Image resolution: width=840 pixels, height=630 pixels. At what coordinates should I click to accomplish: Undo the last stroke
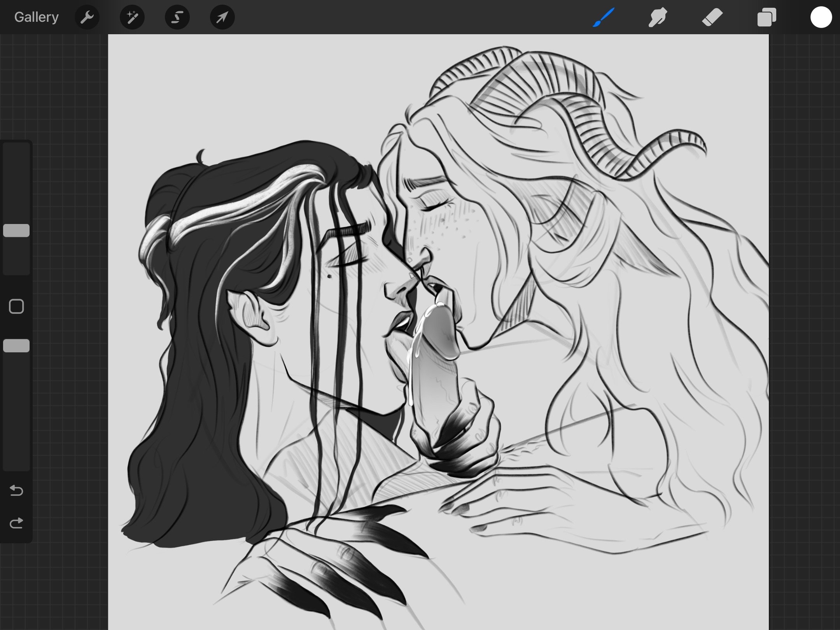16,491
